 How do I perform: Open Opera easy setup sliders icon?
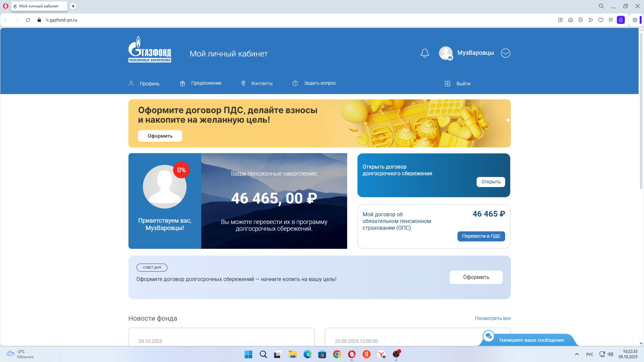[x=611, y=20]
